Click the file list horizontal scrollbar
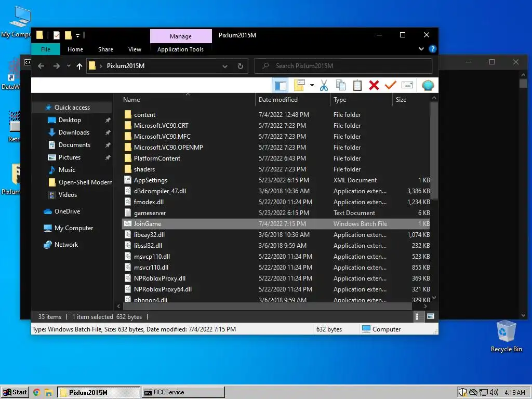 tap(267, 306)
